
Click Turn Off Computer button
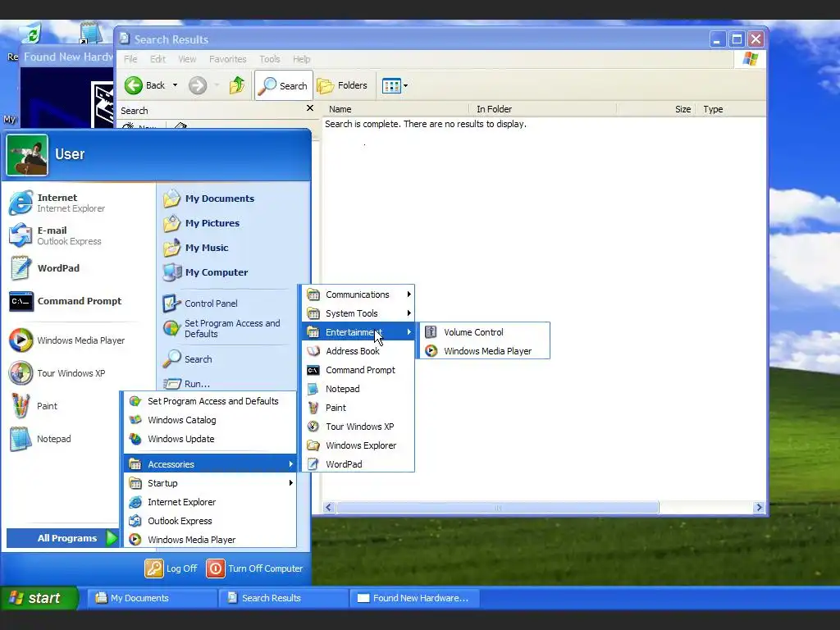[x=255, y=568]
